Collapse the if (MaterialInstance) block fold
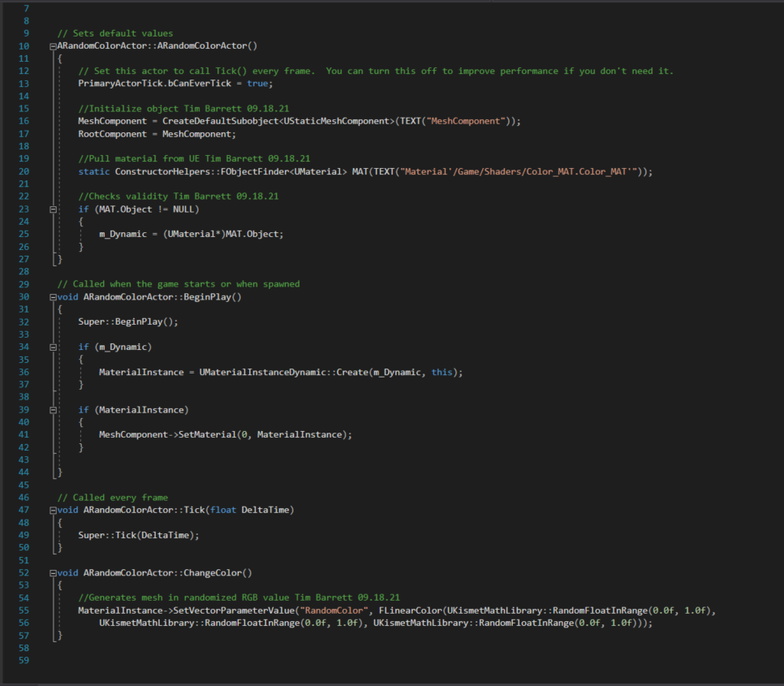784x686 pixels. point(53,411)
